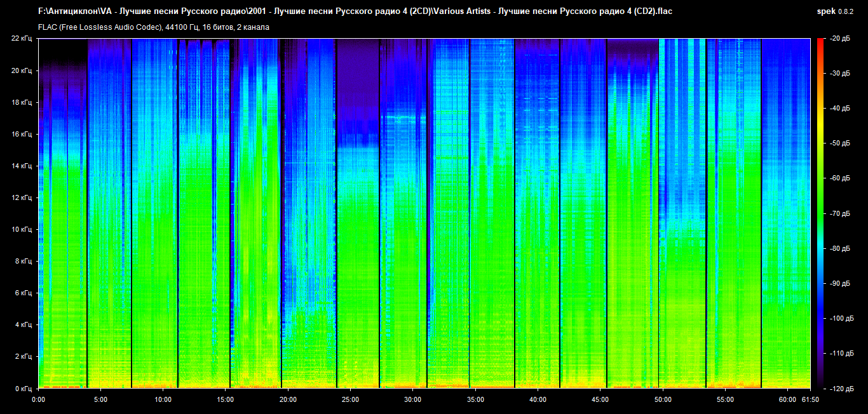Screen dimensions: 868x414
Task: Click the 40:00 time axis label
Action: 538,399
